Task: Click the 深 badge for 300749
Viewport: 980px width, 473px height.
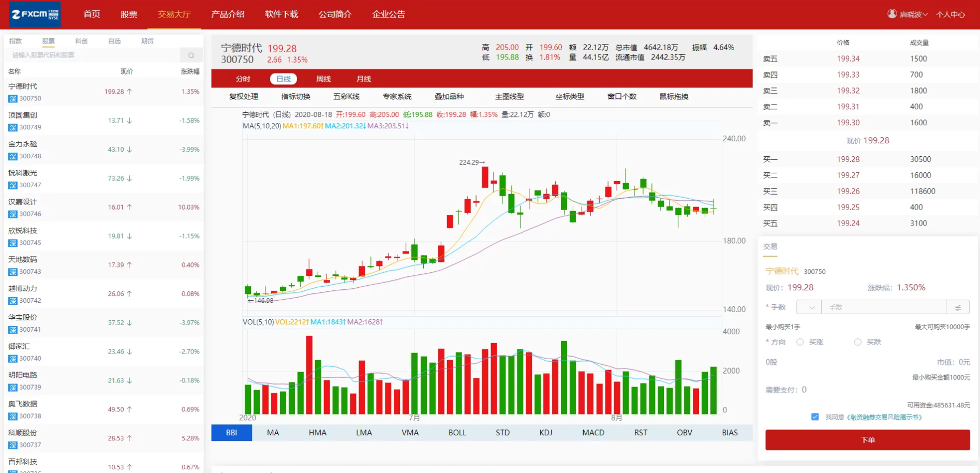Action: coord(13,127)
